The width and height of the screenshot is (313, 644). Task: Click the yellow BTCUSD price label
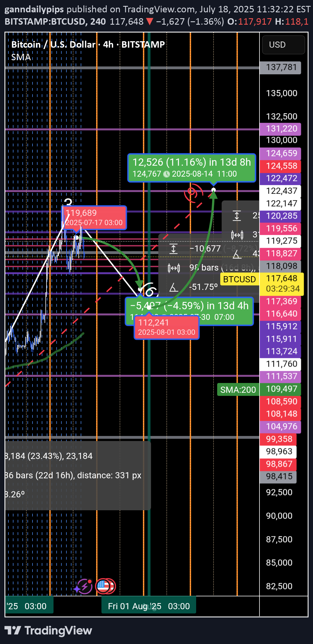(x=239, y=279)
